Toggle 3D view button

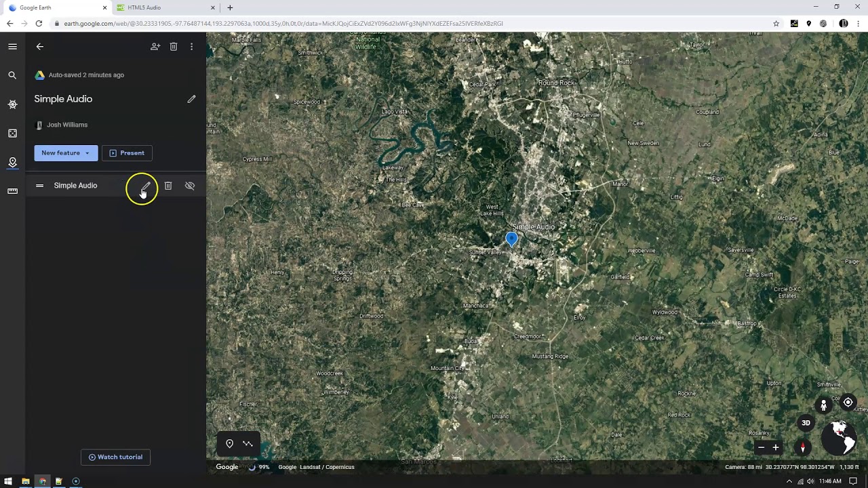click(806, 423)
